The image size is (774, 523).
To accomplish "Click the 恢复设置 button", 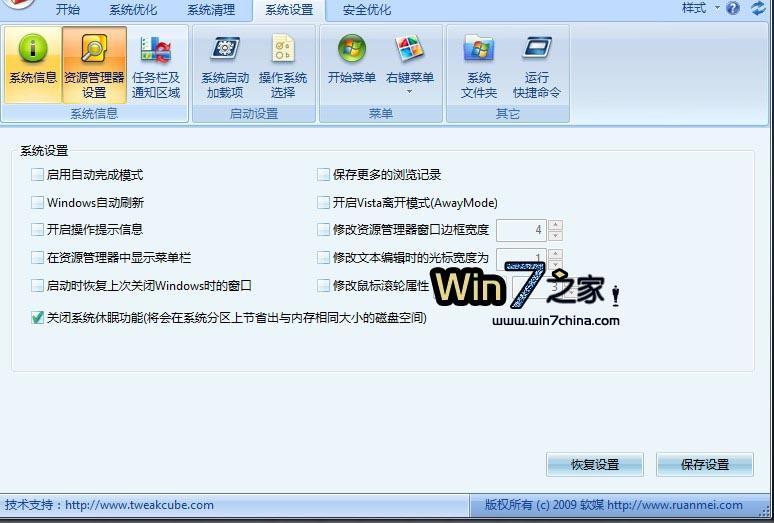I will (x=595, y=464).
